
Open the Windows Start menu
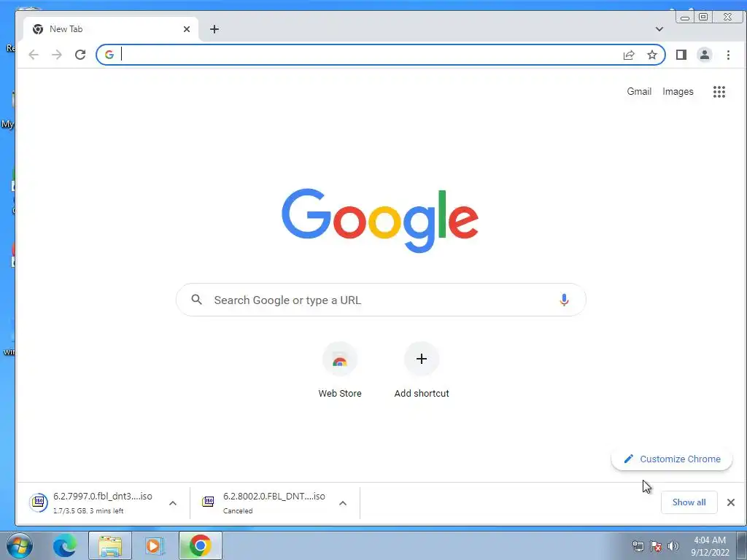tap(19, 545)
